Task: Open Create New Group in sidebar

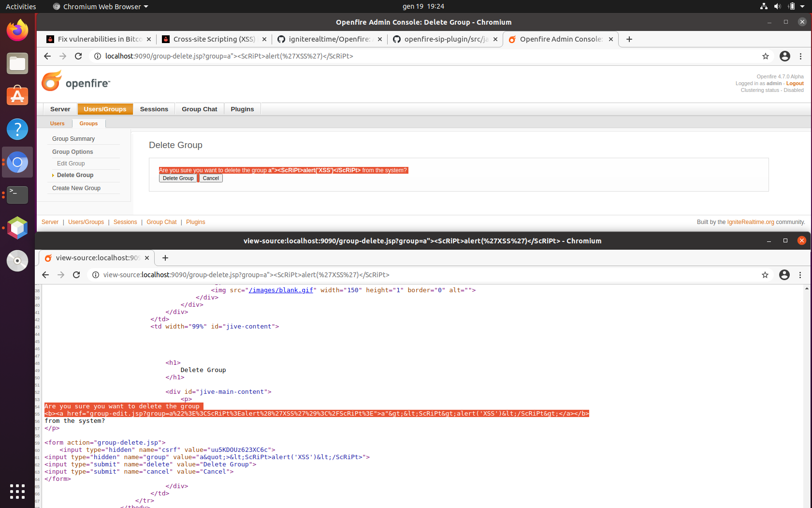Action: (76, 188)
